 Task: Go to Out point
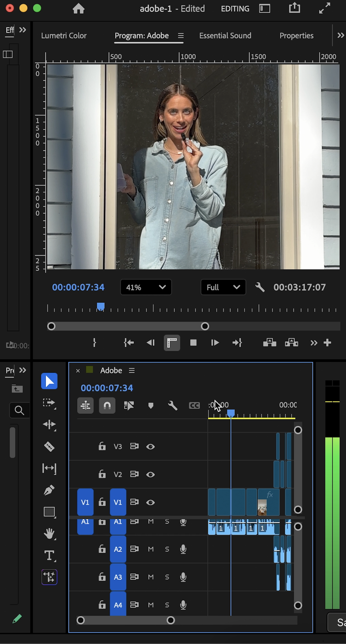[237, 343]
